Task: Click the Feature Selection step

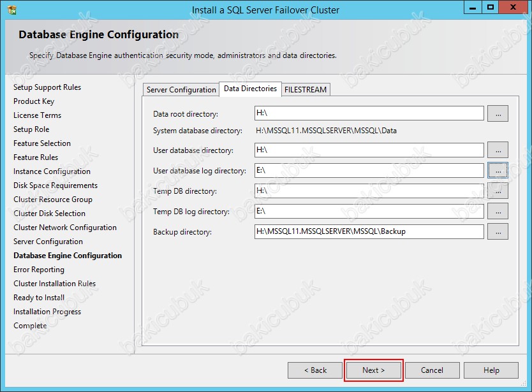Action: 42,143
